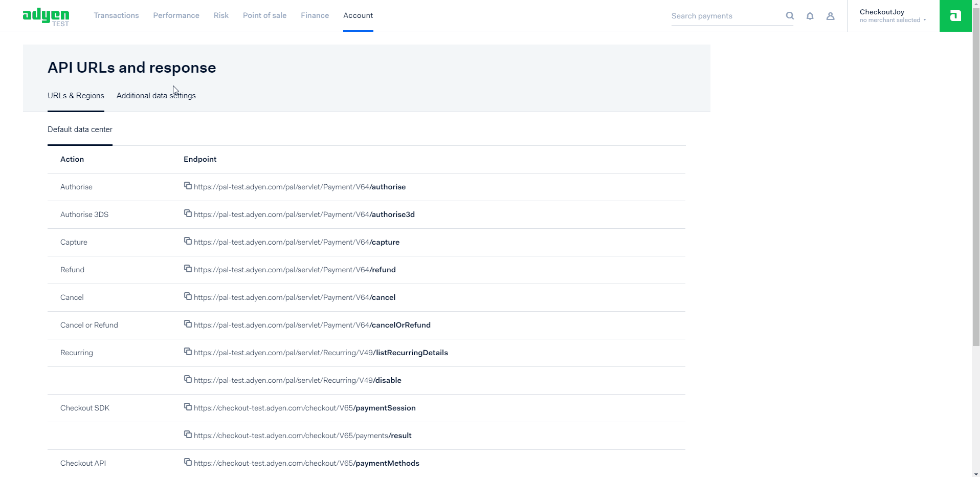Switch to URLs & Regions tab
The image size is (980, 477).
coord(76,96)
